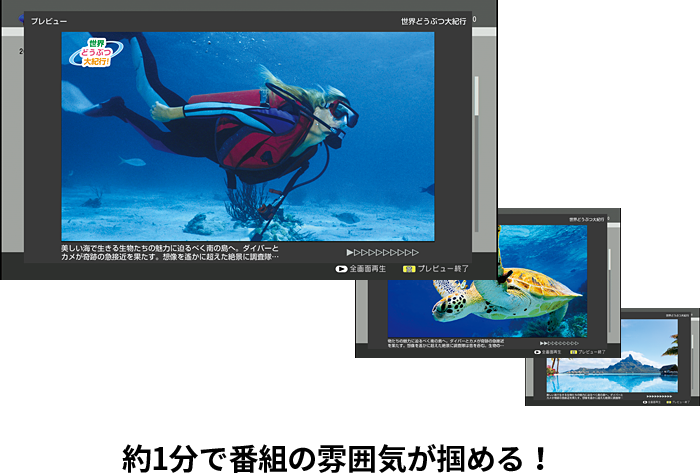
Task: Select 全画面再生 label in the main preview
Action: tap(367, 269)
